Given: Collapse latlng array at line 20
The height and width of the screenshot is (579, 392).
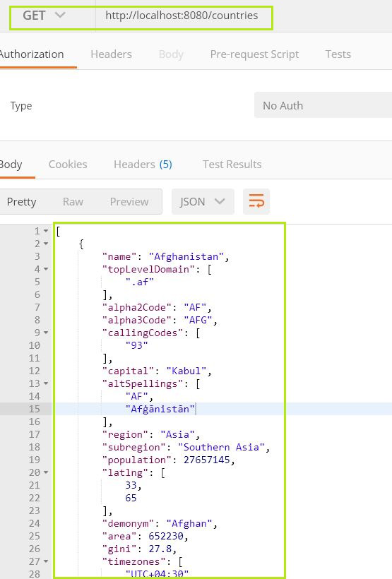Looking at the screenshot, I should click(46, 472).
